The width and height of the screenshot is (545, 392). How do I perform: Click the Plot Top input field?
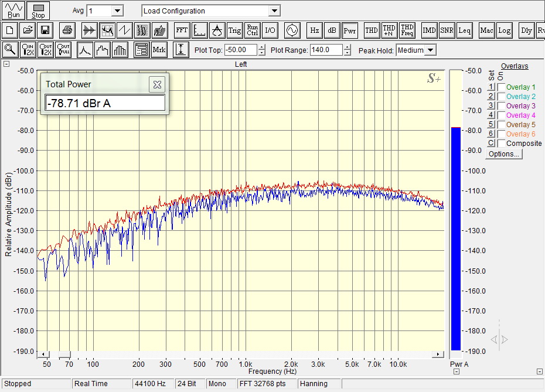[x=241, y=50]
